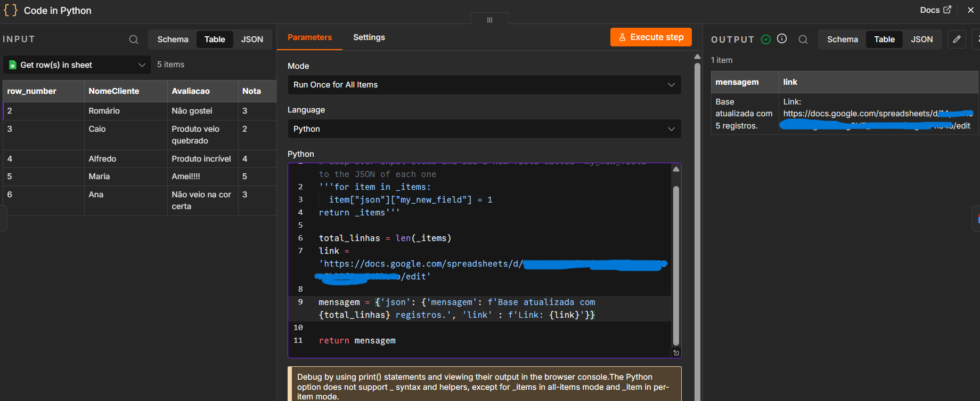Click the 5 items count label
The height and width of the screenshot is (401, 980).
coord(170,65)
